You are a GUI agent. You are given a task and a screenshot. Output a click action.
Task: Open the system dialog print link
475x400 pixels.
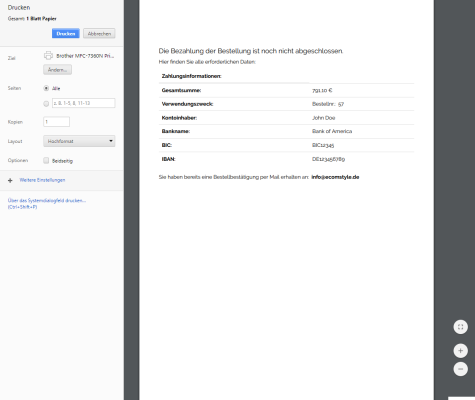click(47, 204)
